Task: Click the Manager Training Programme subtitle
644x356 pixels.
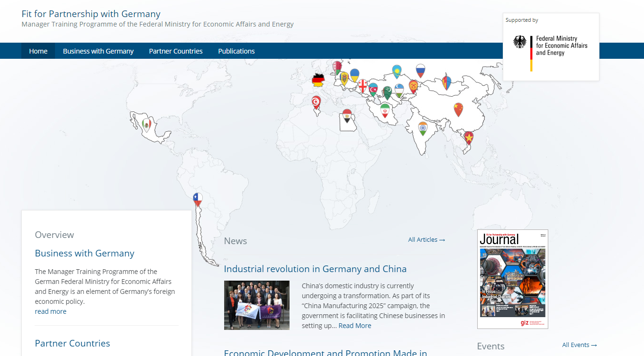Action: [x=158, y=24]
